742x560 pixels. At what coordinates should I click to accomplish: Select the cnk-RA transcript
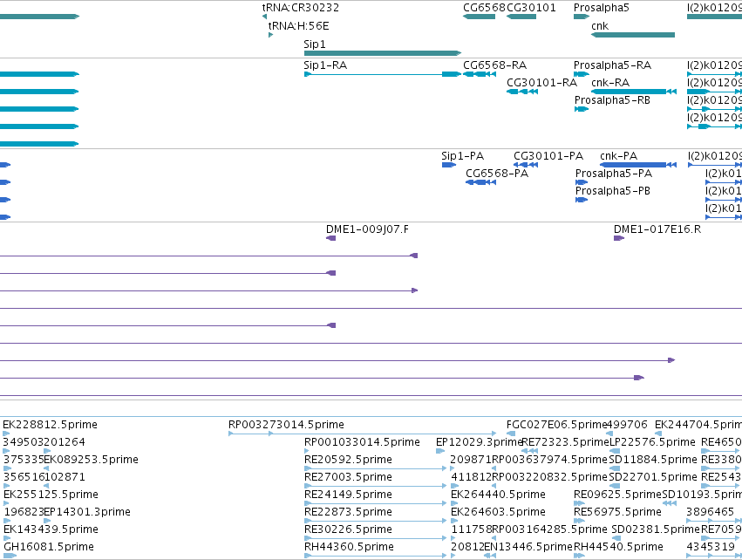(634, 92)
